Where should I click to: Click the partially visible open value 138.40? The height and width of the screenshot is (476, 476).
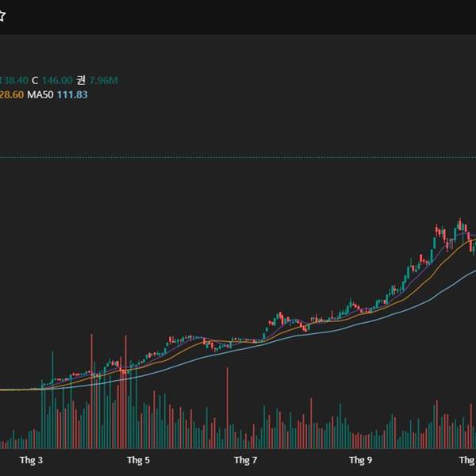coord(13,80)
